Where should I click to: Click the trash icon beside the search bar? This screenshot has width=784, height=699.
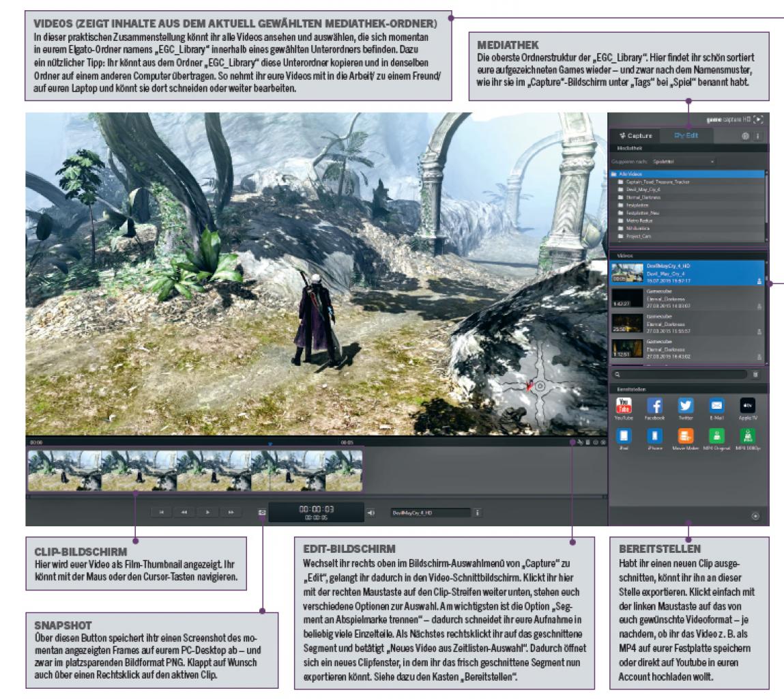pos(755,374)
